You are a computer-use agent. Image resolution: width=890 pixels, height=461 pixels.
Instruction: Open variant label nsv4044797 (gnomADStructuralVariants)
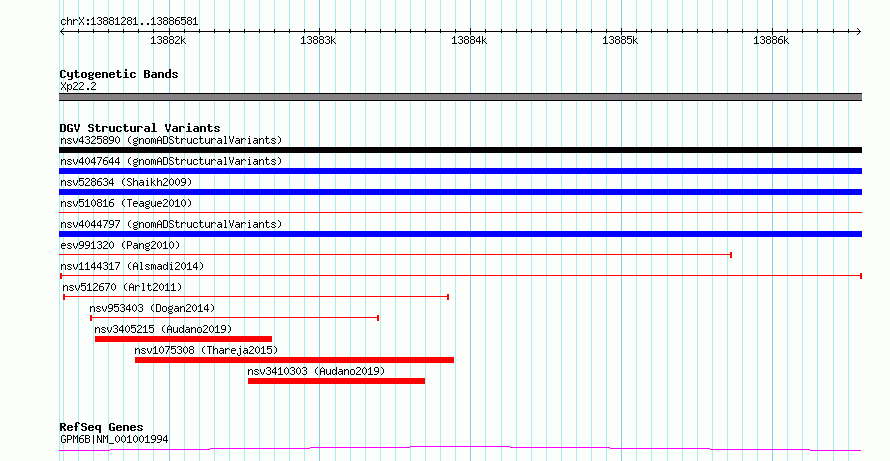click(171, 224)
